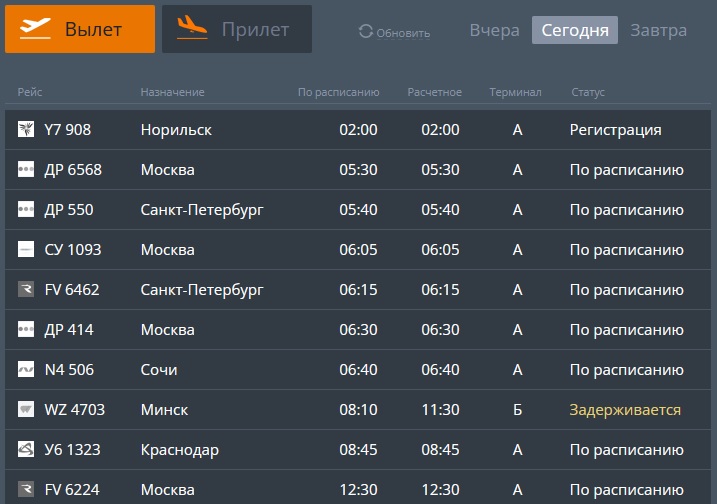
Task: Click the Задерживается status for Минск flight
Action: [x=625, y=410]
